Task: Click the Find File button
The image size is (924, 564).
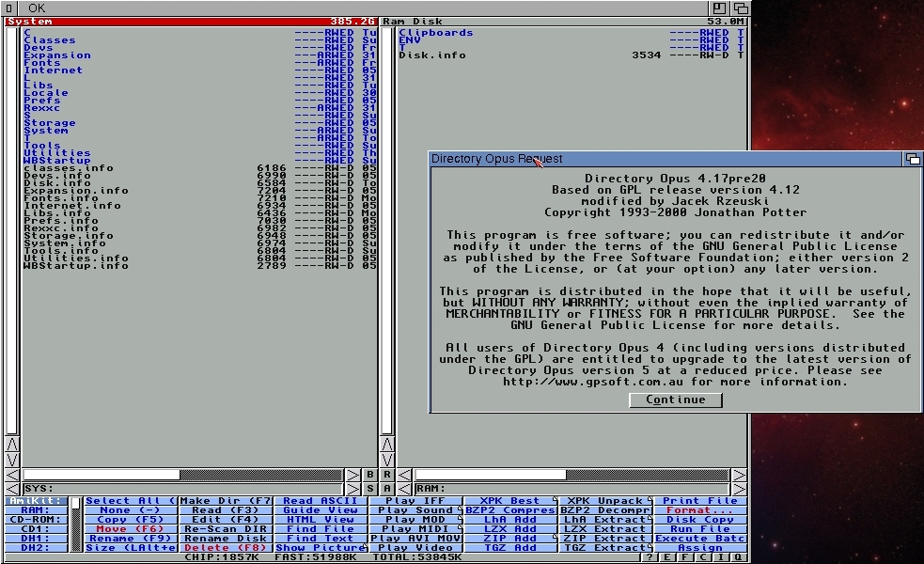Action: [321, 529]
